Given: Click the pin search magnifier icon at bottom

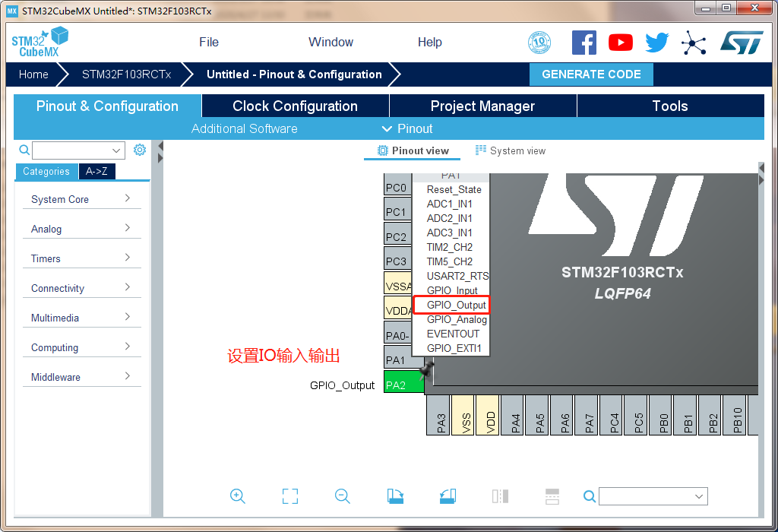Looking at the screenshot, I should pos(590,496).
